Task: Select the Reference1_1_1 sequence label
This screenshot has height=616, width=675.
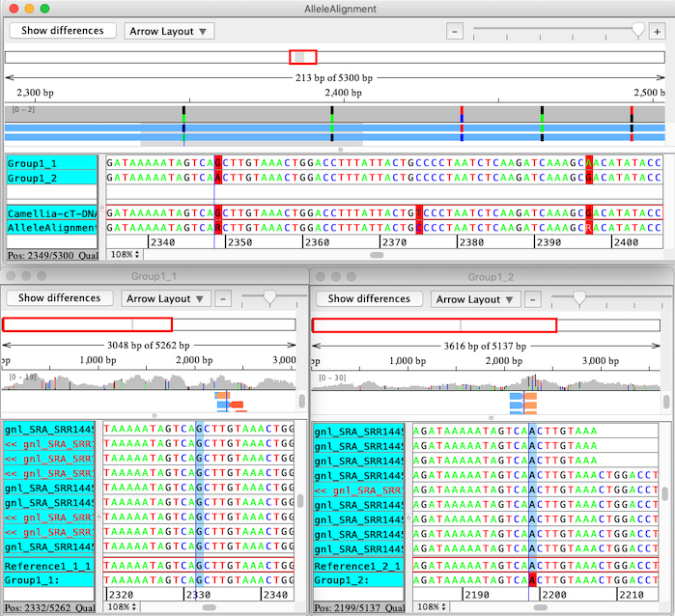Action: point(48,566)
